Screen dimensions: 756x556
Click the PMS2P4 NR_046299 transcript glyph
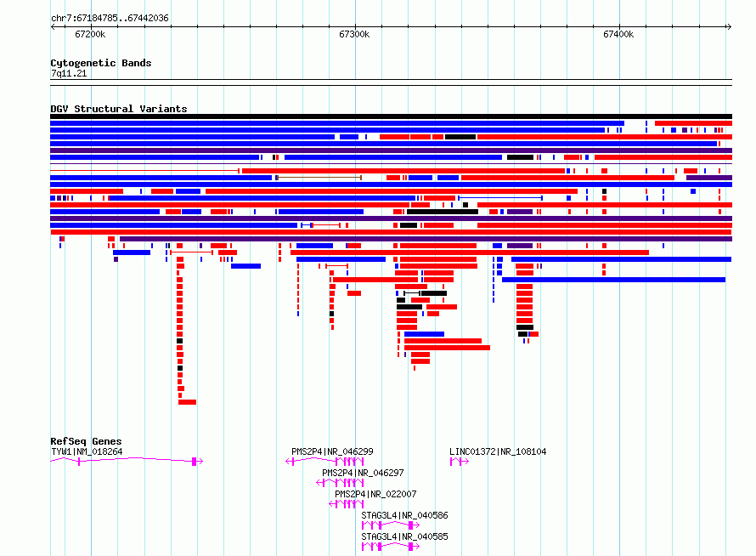click(x=324, y=462)
